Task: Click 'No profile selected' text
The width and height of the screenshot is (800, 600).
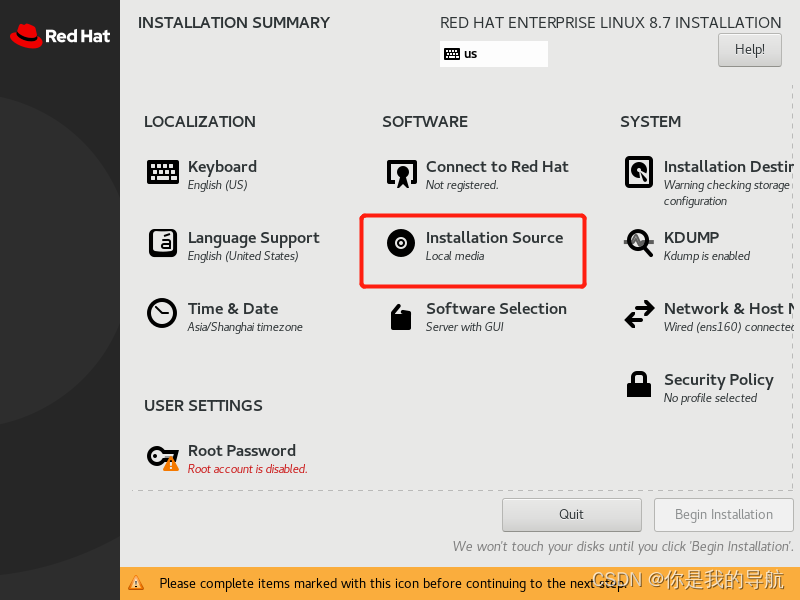Action: [710, 398]
